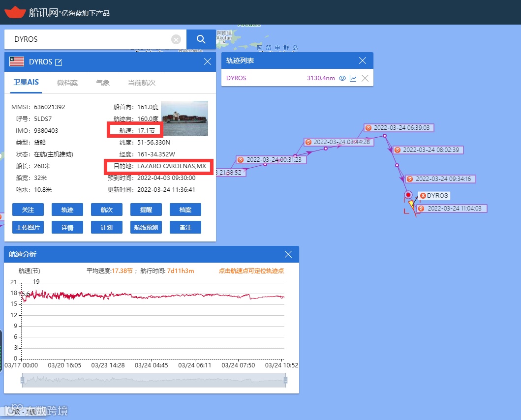Click the red current-position dot on map
This screenshot has height=420, width=521.
click(x=408, y=195)
